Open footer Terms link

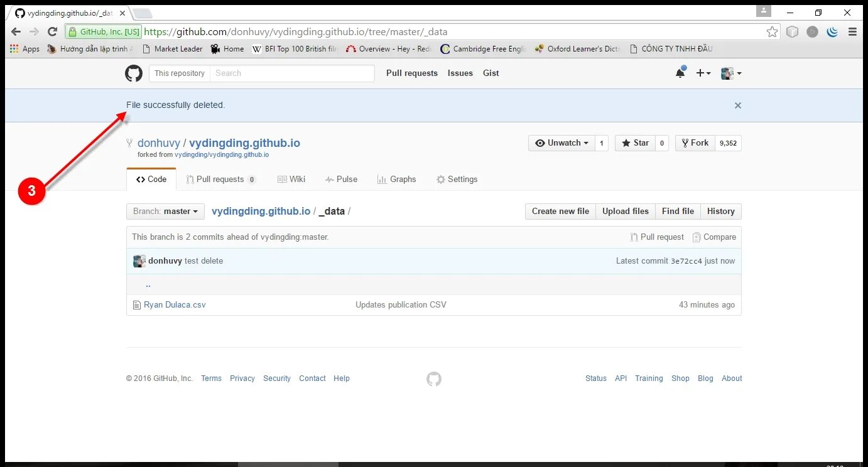point(211,378)
